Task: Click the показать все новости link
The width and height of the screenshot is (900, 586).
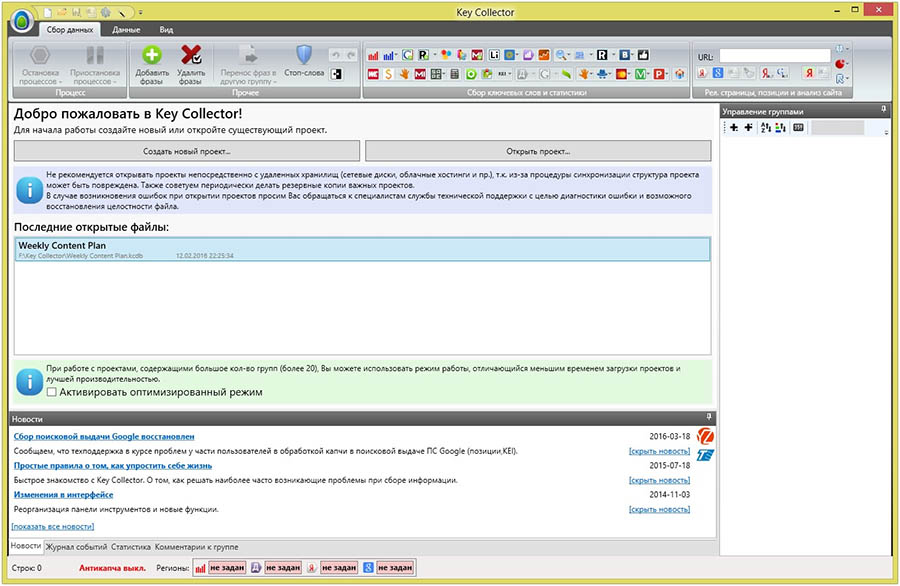Action: (53, 526)
